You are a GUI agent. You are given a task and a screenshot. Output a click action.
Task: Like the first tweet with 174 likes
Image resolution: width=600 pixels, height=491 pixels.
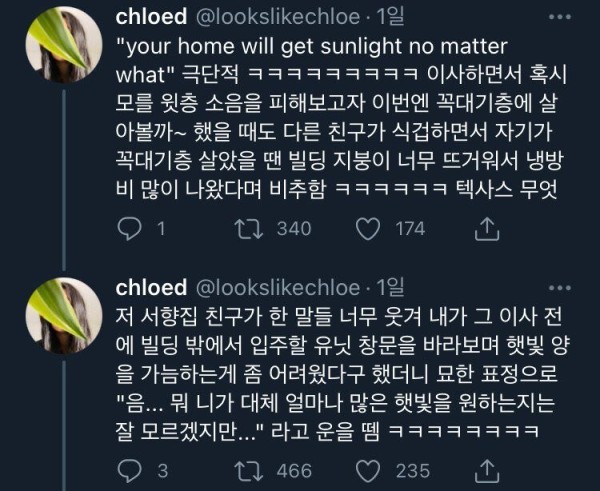pos(368,229)
